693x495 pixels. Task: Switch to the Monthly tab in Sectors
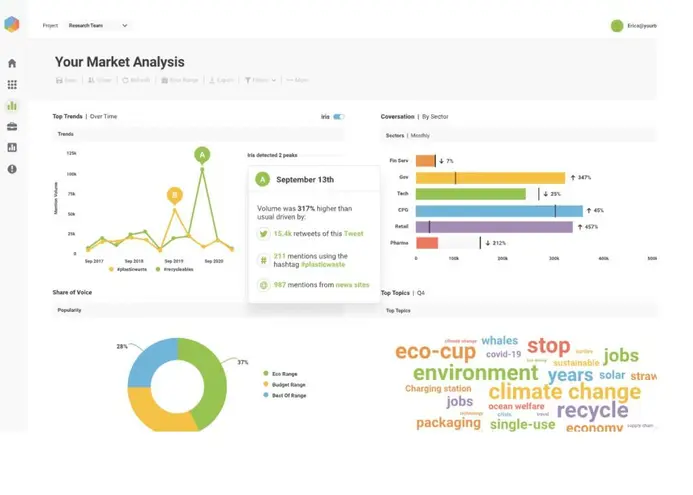coord(420,134)
